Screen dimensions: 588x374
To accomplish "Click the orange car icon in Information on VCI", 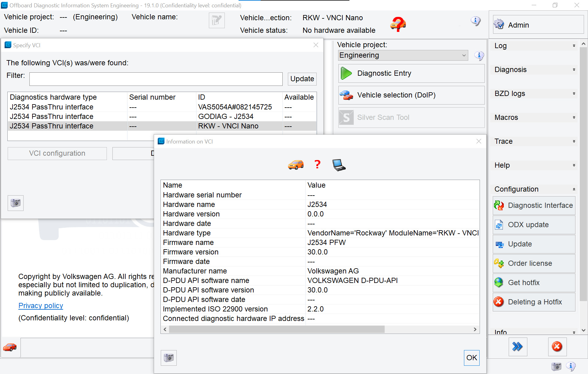I will [x=296, y=165].
